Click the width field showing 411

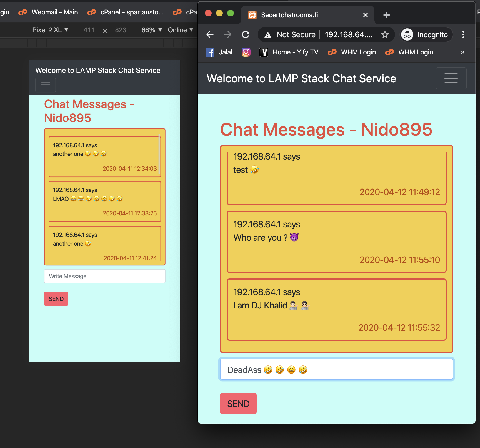(89, 30)
